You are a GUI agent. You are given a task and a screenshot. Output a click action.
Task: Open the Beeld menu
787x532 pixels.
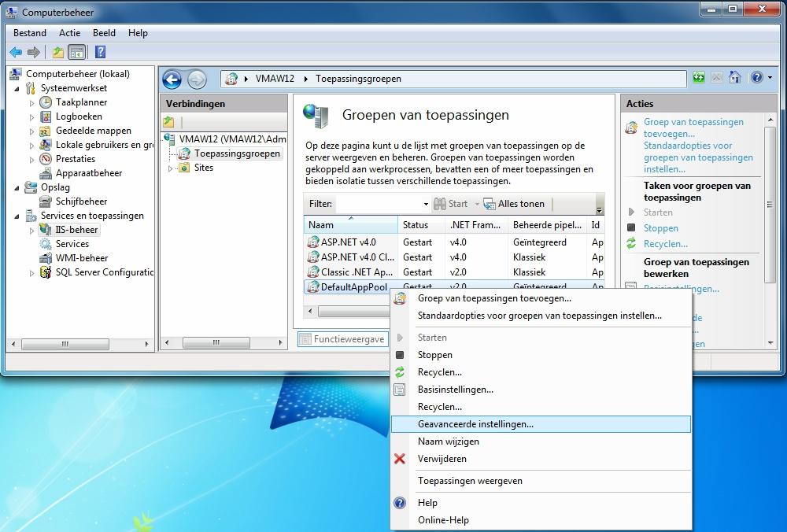pyautogui.click(x=105, y=33)
